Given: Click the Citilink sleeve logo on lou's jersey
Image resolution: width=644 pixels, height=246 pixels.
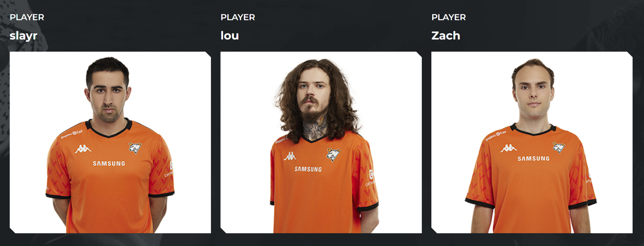Looking at the screenshot, I should [370, 178].
